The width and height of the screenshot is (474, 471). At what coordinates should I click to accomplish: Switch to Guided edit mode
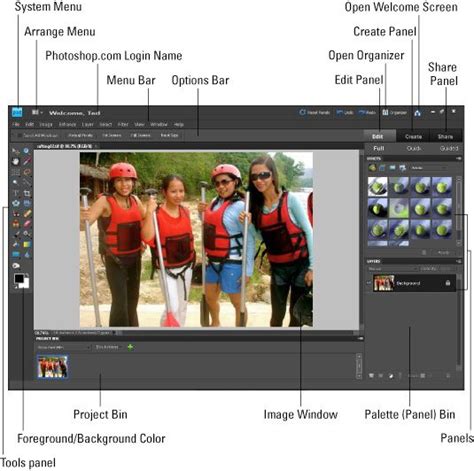tap(449, 148)
